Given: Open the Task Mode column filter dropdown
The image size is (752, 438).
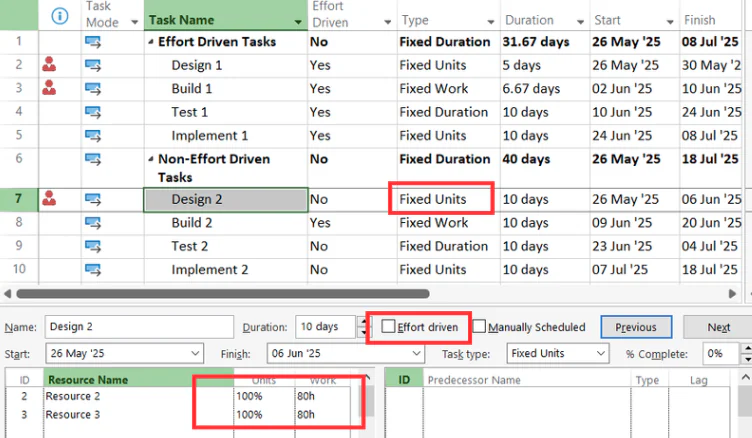Looking at the screenshot, I should [134, 22].
